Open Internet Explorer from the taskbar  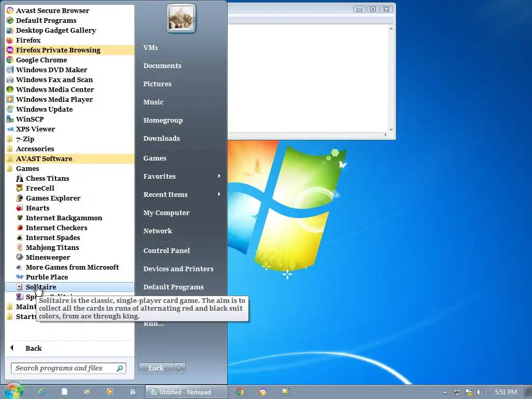pos(42,392)
